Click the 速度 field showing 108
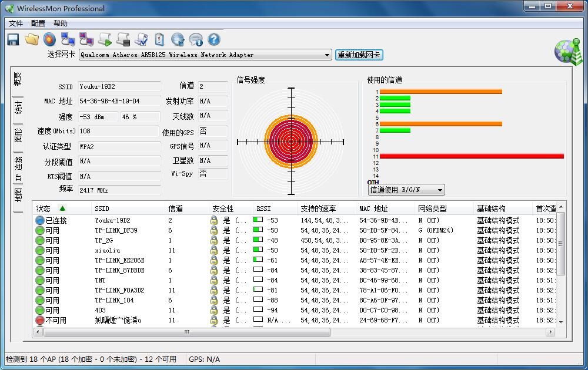Screen dimensions: 588x370 pyautogui.click(x=119, y=131)
